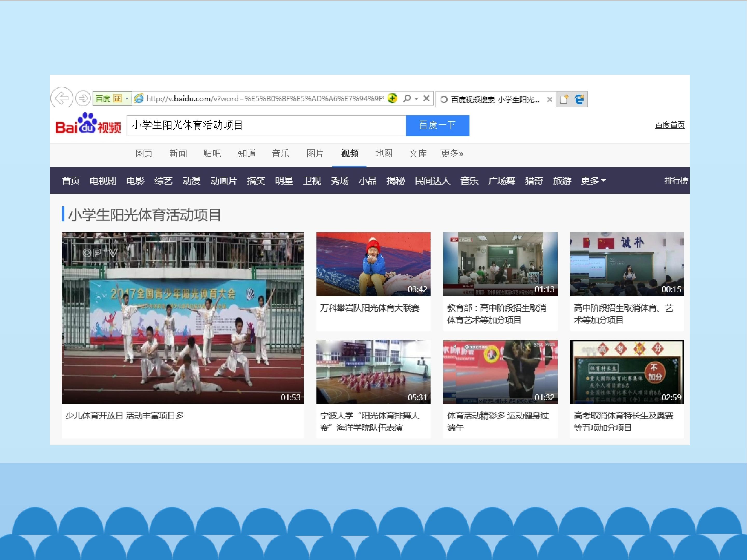
Task: Select the 视频 search tab
Action: (350, 153)
